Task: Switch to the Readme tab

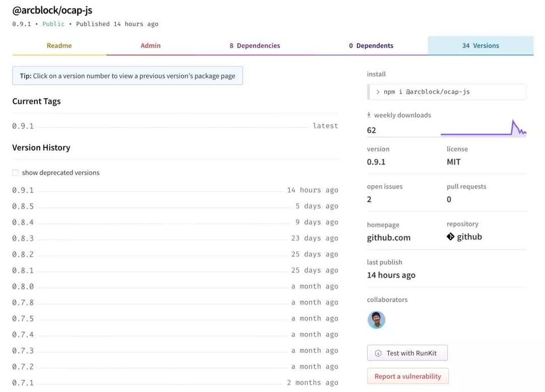Action: pos(59,46)
